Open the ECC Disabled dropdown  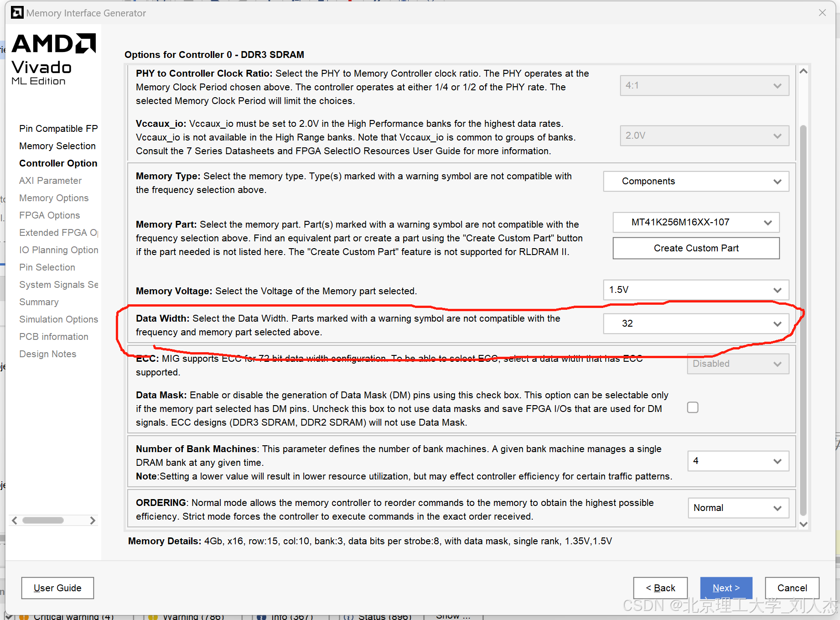pyautogui.click(x=738, y=364)
